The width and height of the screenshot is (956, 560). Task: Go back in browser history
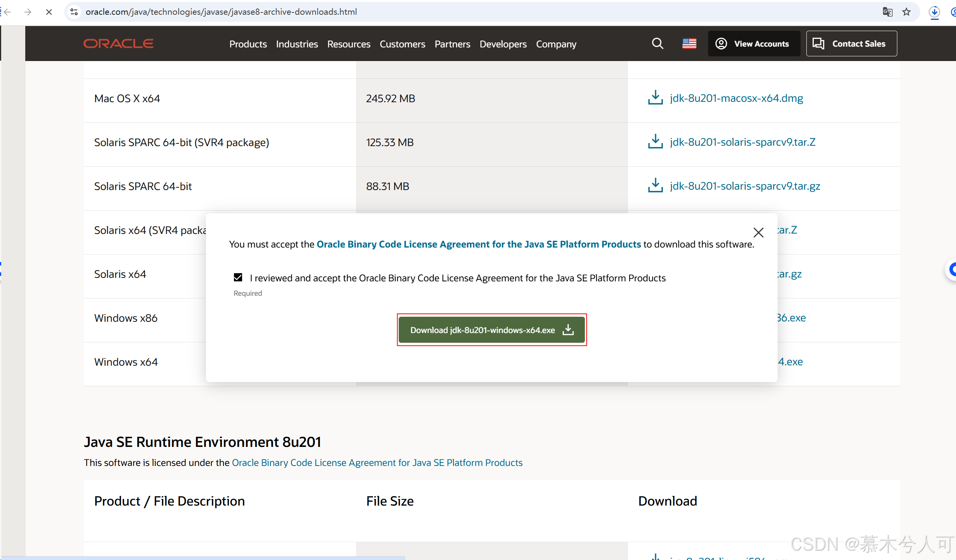click(x=7, y=12)
